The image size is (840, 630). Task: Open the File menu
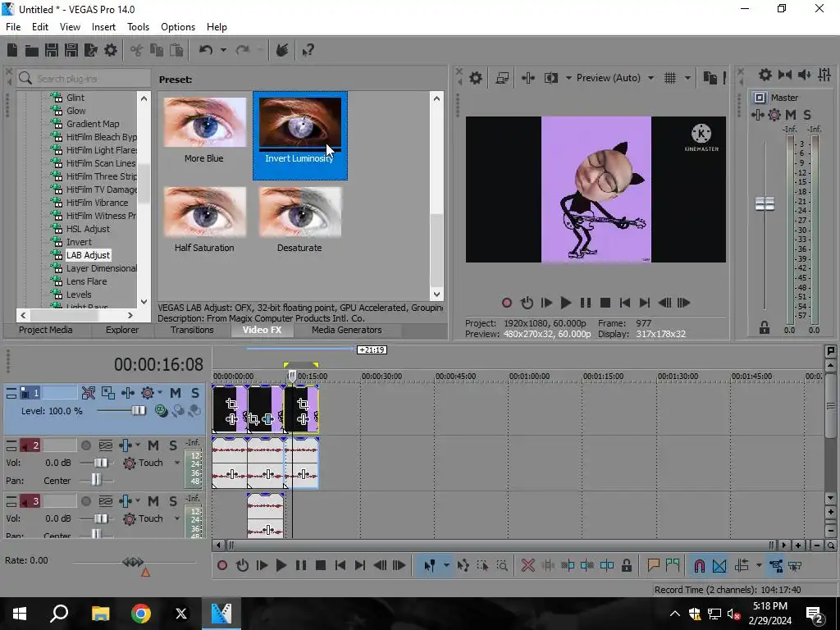[x=13, y=27]
